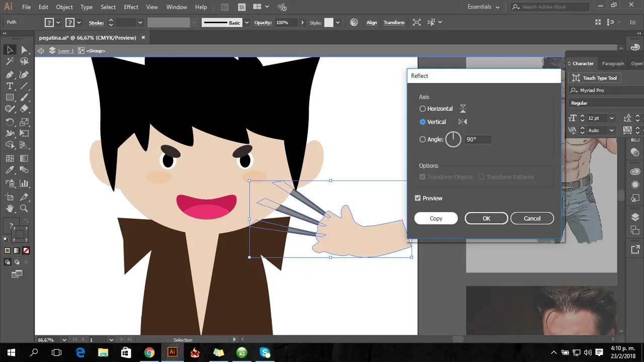Image resolution: width=644 pixels, height=362 pixels.
Task: Open the Essentials workspace switcher
Action: tap(484, 7)
